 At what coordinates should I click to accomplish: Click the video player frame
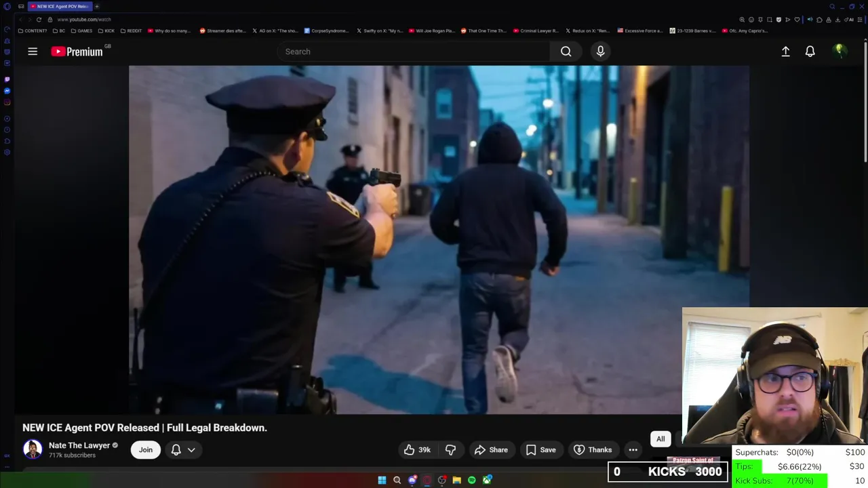pos(439,239)
